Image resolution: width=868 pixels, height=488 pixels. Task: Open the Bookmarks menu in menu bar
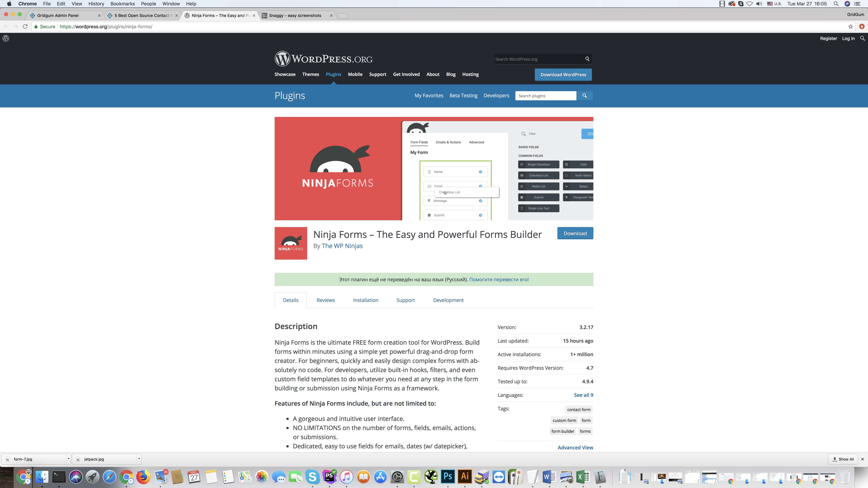[122, 4]
